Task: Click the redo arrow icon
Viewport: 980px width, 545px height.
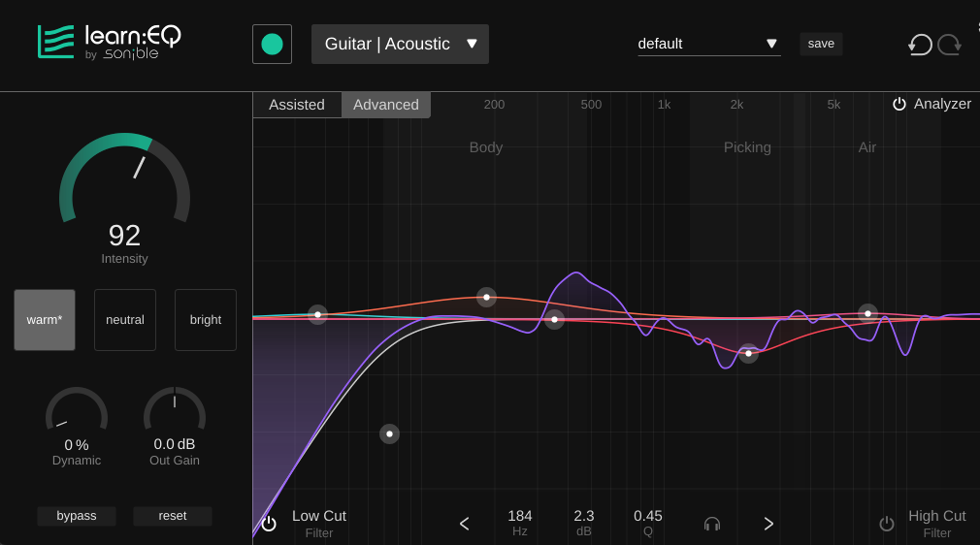Action: click(949, 45)
